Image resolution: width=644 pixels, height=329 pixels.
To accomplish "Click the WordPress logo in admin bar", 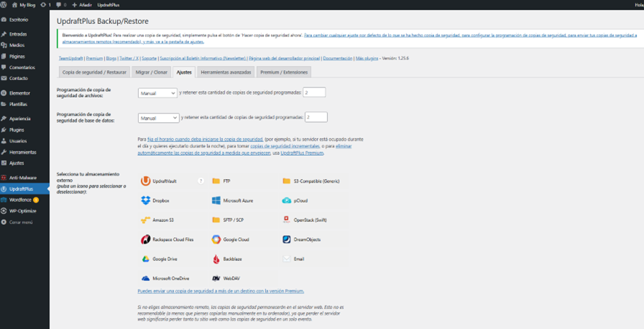I will click(x=4, y=5).
